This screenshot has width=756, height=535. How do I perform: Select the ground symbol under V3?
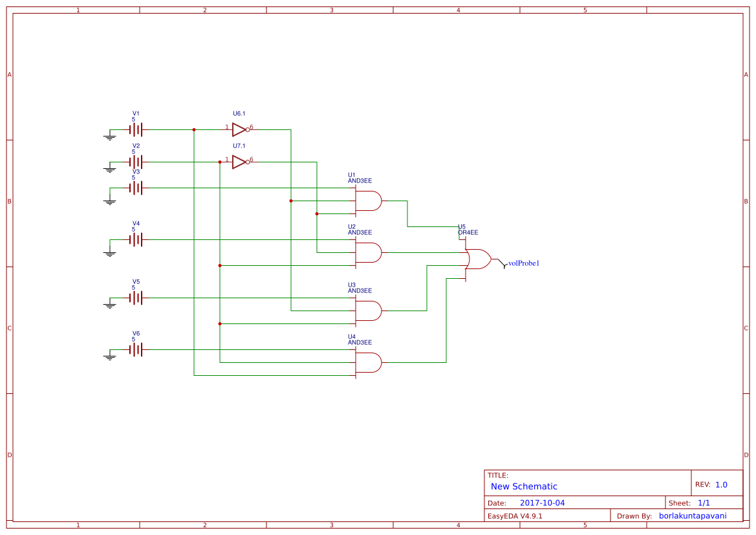point(108,201)
